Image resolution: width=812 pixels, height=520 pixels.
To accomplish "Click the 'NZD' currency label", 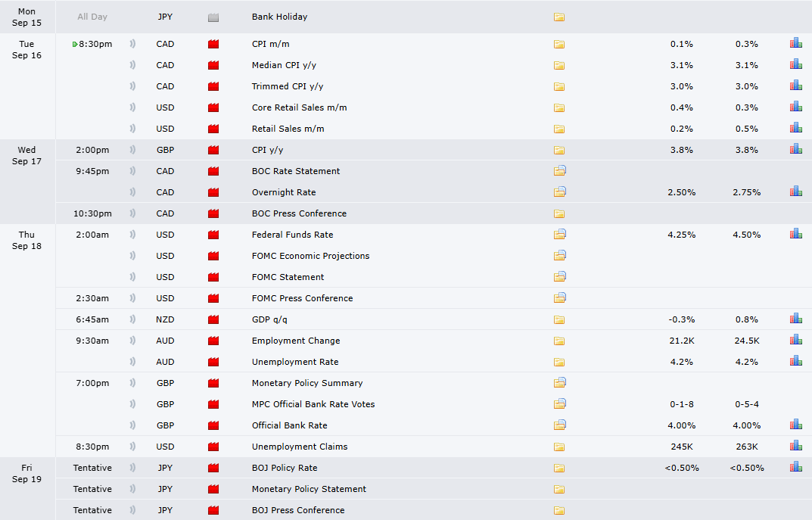I will pos(165,319).
